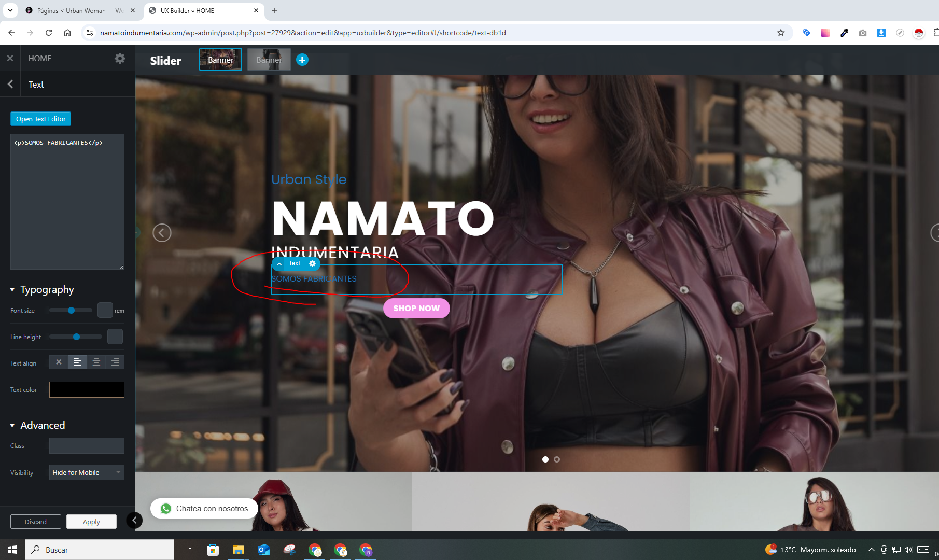Click the Font size rem value field
This screenshot has height=560, width=939.
(x=105, y=310)
